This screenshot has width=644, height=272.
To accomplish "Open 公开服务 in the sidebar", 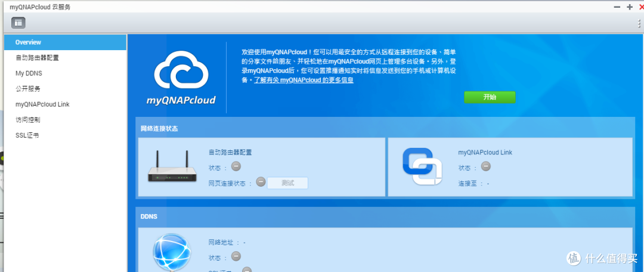I will (x=66, y=89).
